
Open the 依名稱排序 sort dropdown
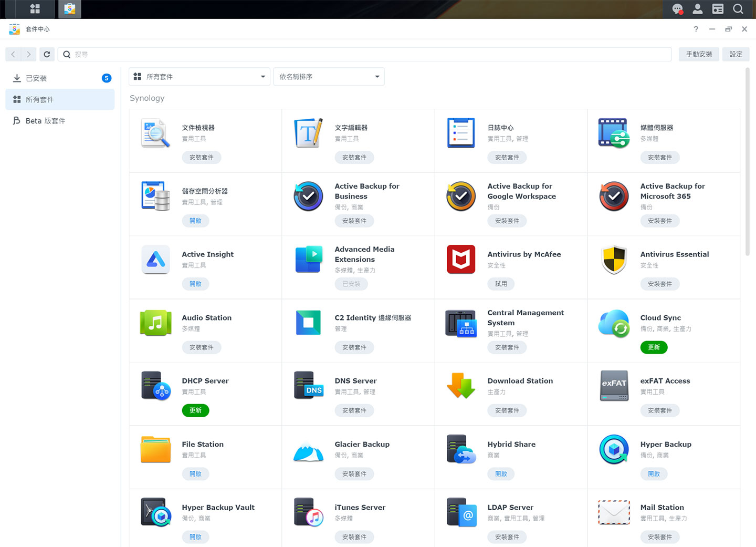click(329, 77)
